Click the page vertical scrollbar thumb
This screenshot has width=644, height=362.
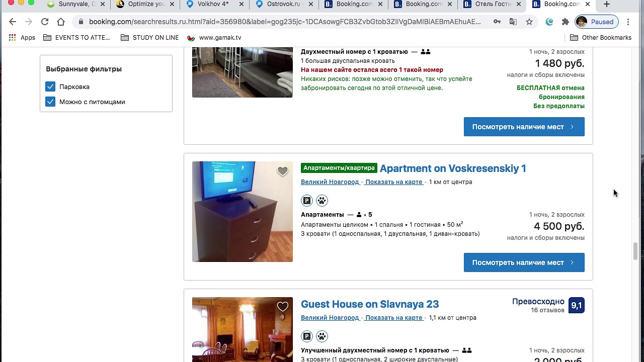click(x=635, y=251)
